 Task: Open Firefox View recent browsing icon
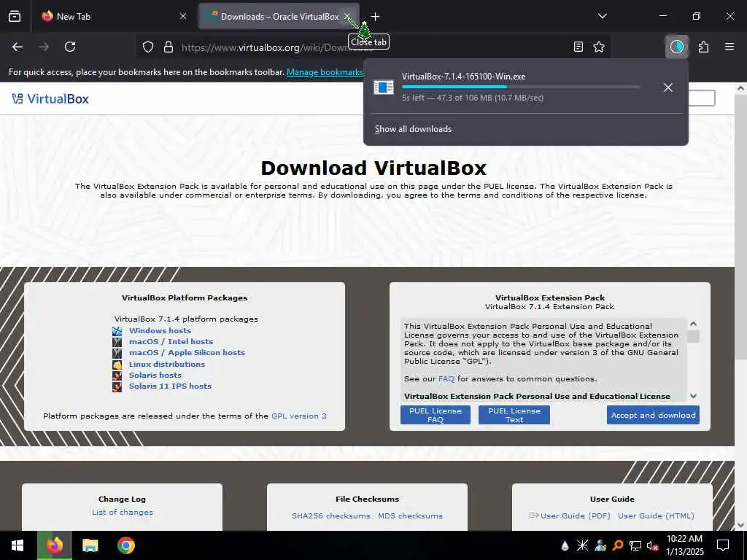click(x=15, y=17)
